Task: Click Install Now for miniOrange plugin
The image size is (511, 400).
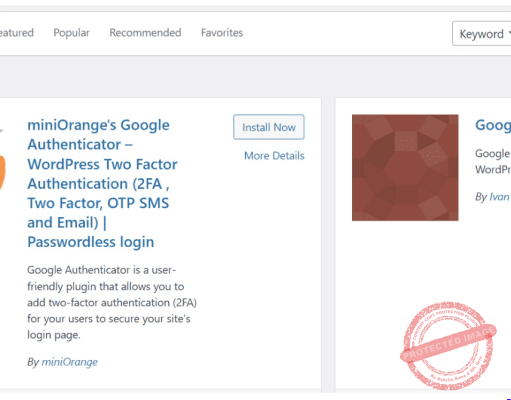Action: pyautogui.click(x=269, y=127)
